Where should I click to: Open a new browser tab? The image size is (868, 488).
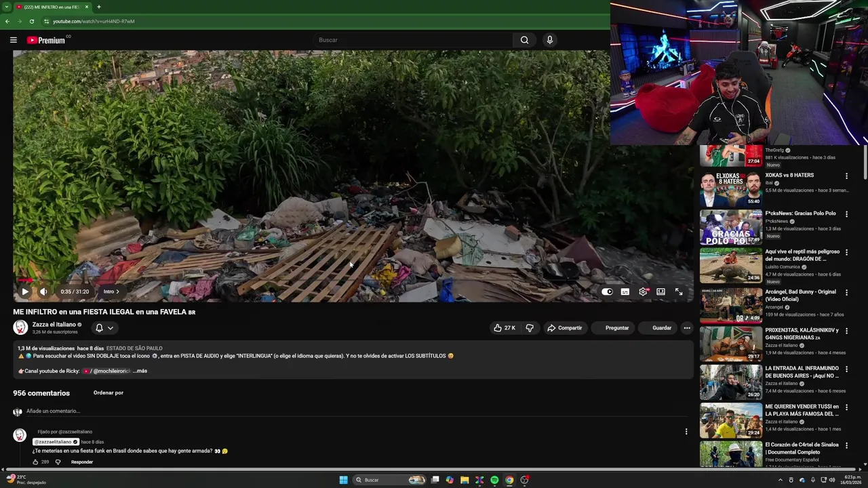pyautogui.click(x=99, y=7)
